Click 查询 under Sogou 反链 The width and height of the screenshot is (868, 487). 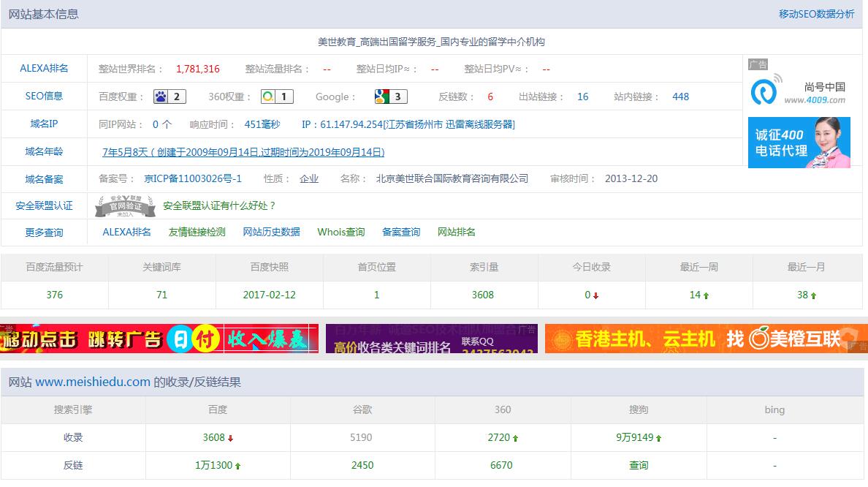coord(638,465)
